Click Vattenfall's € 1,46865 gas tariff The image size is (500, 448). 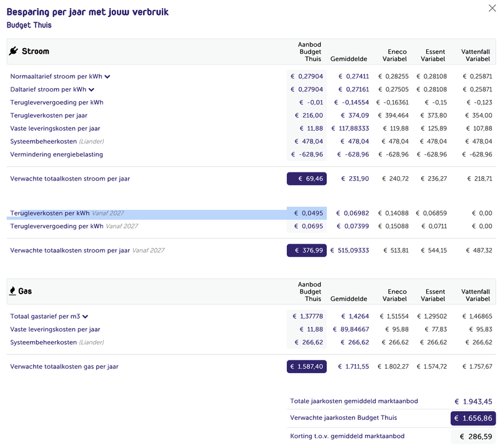pyautogui.click(x=477, y=316)
